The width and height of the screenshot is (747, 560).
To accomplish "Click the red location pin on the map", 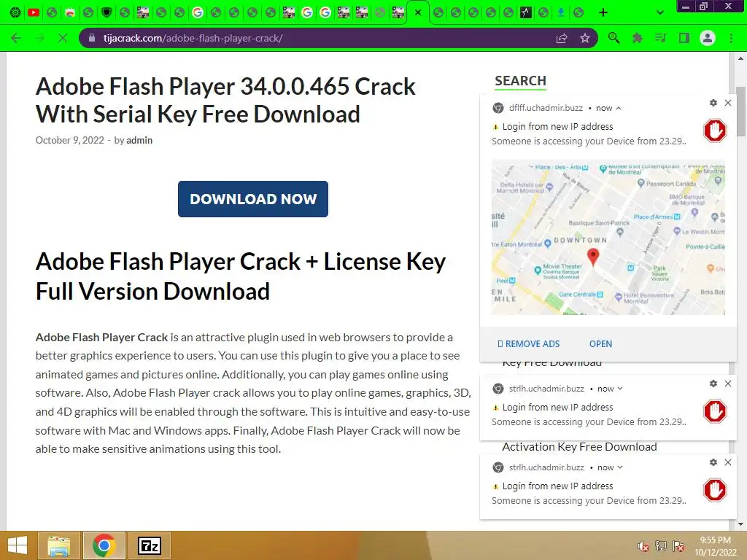I will coord(592,257).
